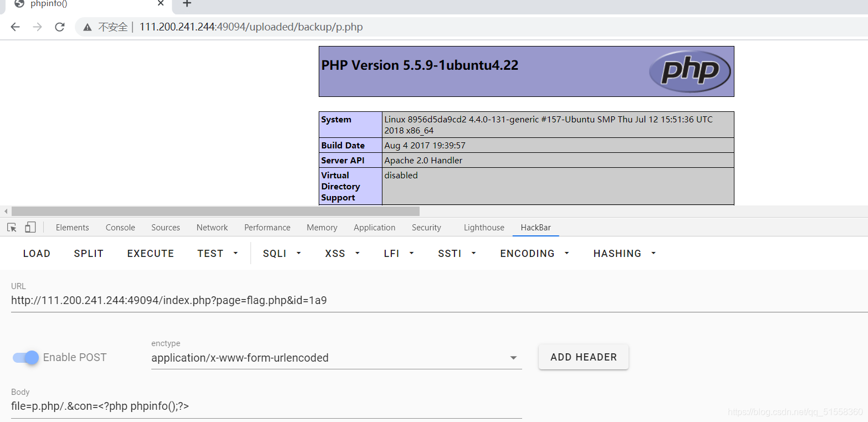Click the PHP logo image
868x422 pixels.
[690, 71]
